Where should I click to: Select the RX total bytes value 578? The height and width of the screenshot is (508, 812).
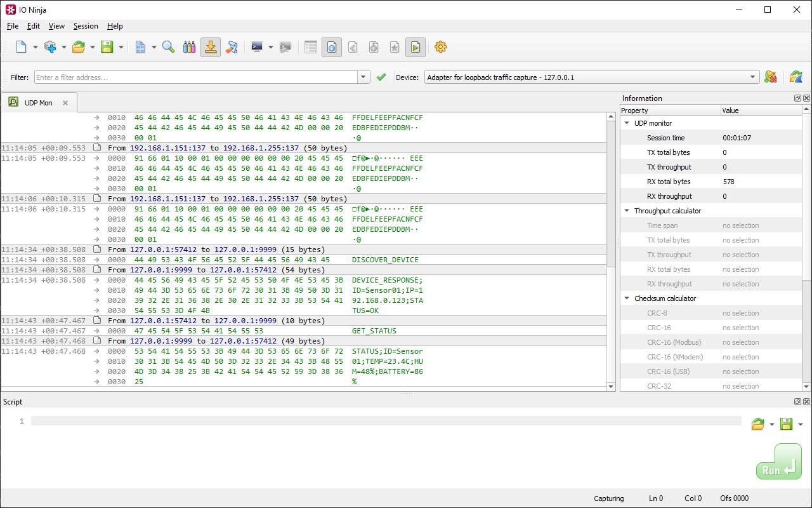coord(728,182)
